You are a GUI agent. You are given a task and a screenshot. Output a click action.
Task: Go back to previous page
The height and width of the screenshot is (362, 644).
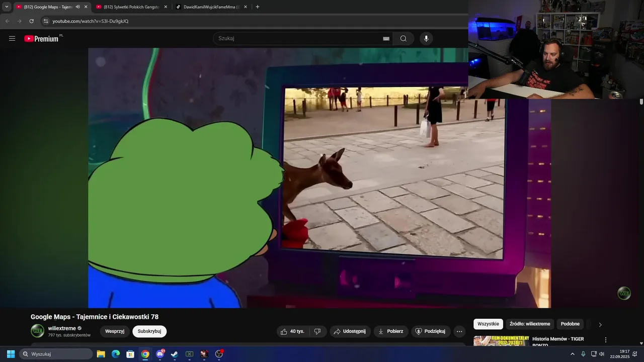7,21
